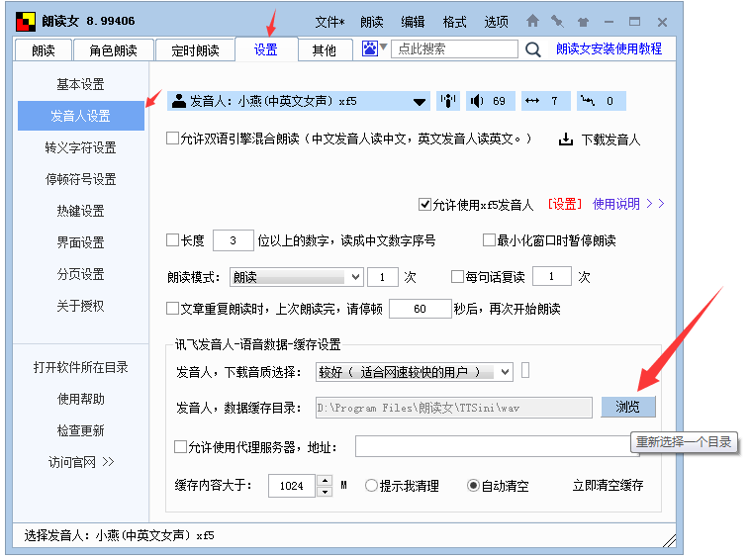The height and width of the screenshot is (560, 750).
Task: Click the volume speaker icon
Action: point(477,101)
